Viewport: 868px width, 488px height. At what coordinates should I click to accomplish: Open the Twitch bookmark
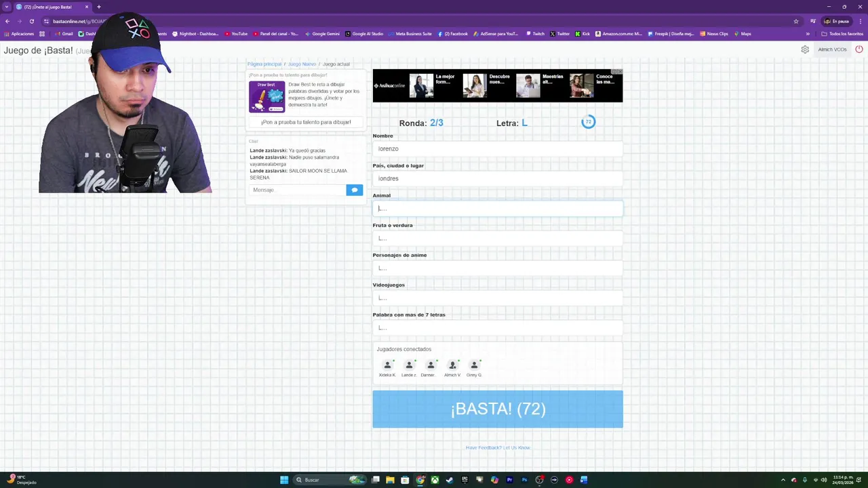535,34
